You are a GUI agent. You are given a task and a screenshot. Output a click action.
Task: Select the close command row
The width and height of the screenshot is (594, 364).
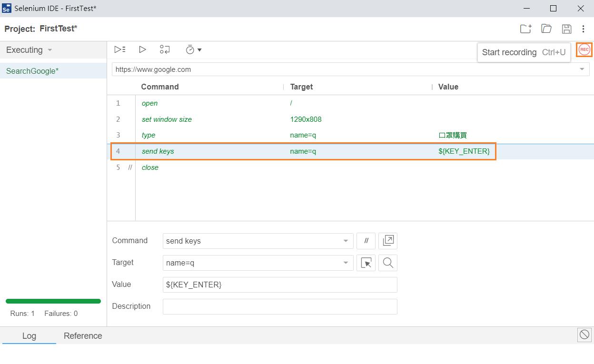pos(350,167)
